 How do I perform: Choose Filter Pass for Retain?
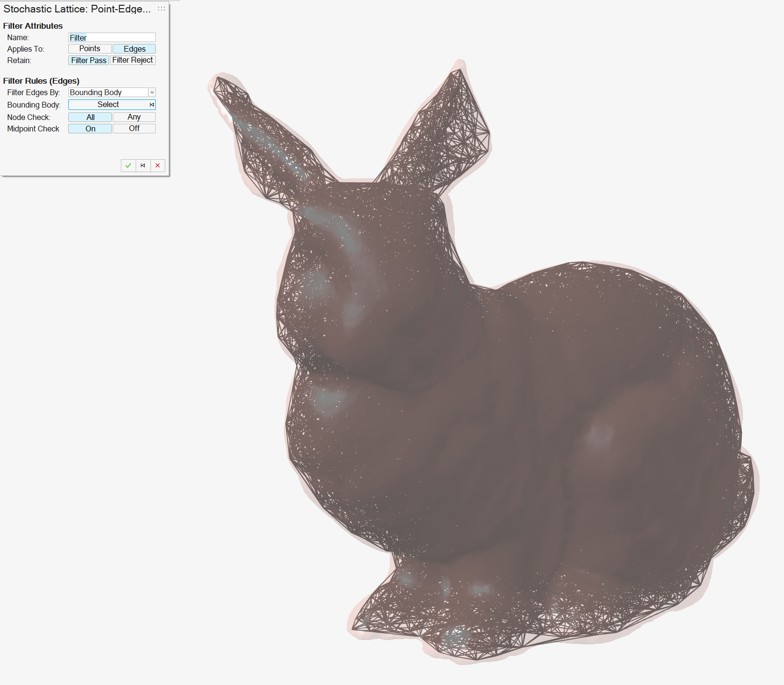[x=89, y=60]
